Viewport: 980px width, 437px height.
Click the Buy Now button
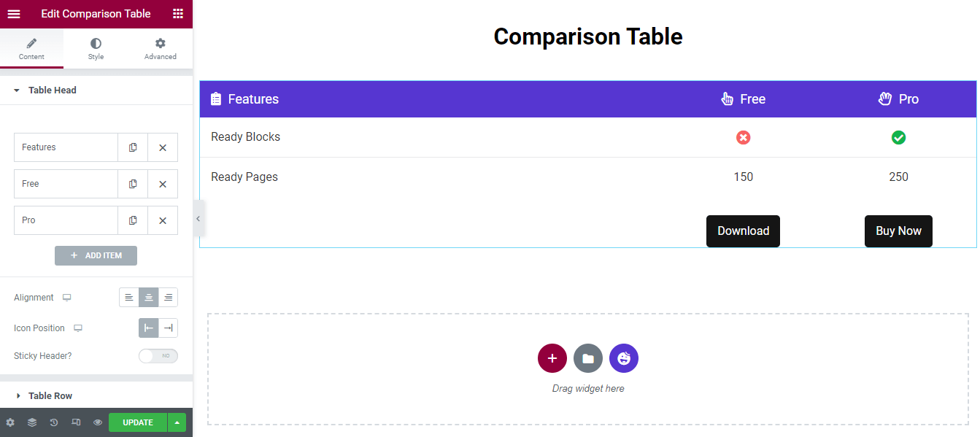[x=898, y=231]
